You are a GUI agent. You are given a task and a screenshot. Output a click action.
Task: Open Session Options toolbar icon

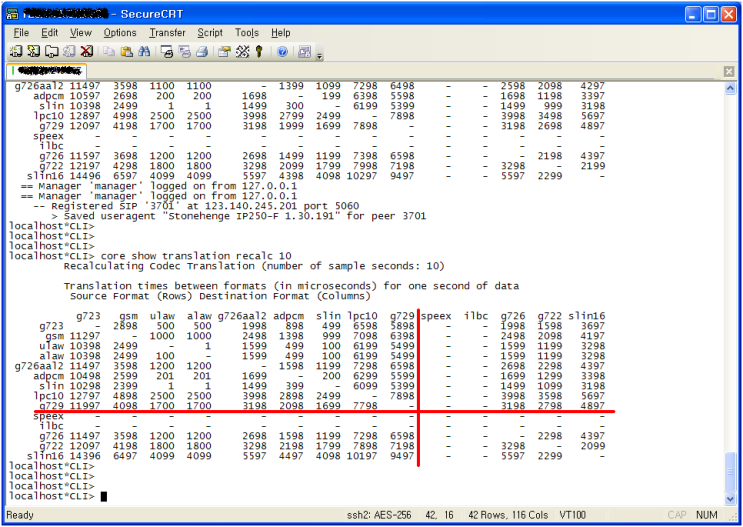coord(225,51)
